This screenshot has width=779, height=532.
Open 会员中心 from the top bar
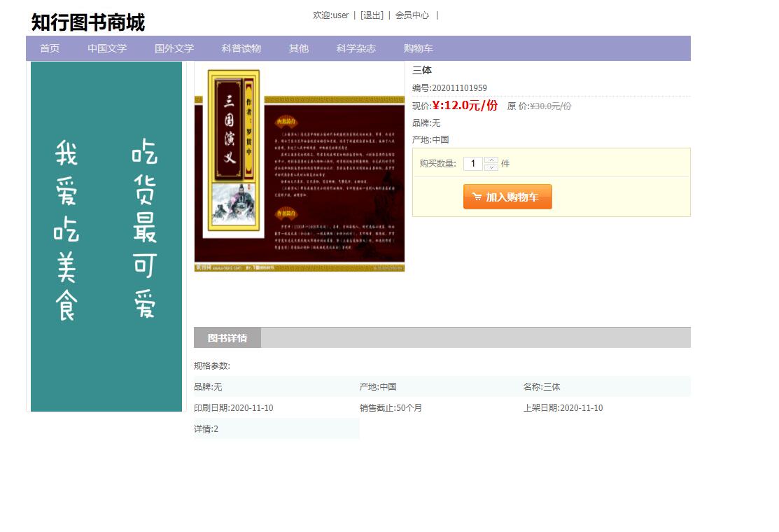point(413,15)
